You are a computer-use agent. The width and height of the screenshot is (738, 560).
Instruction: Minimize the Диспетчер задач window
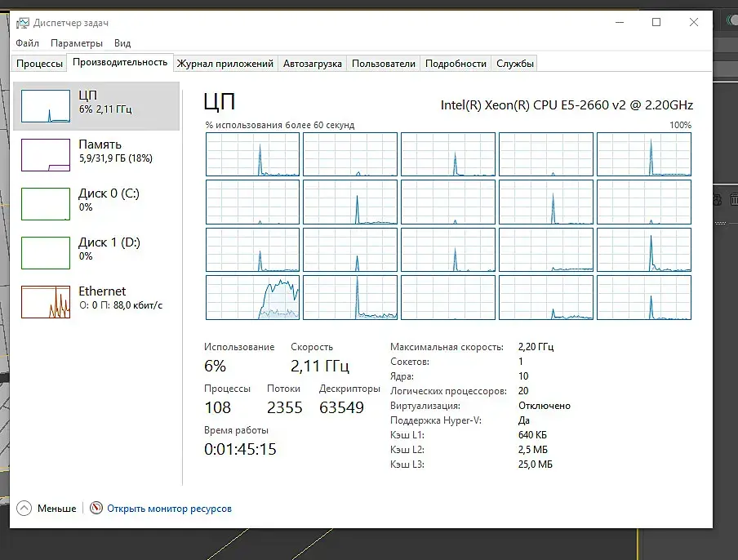(x=620, y=22)
